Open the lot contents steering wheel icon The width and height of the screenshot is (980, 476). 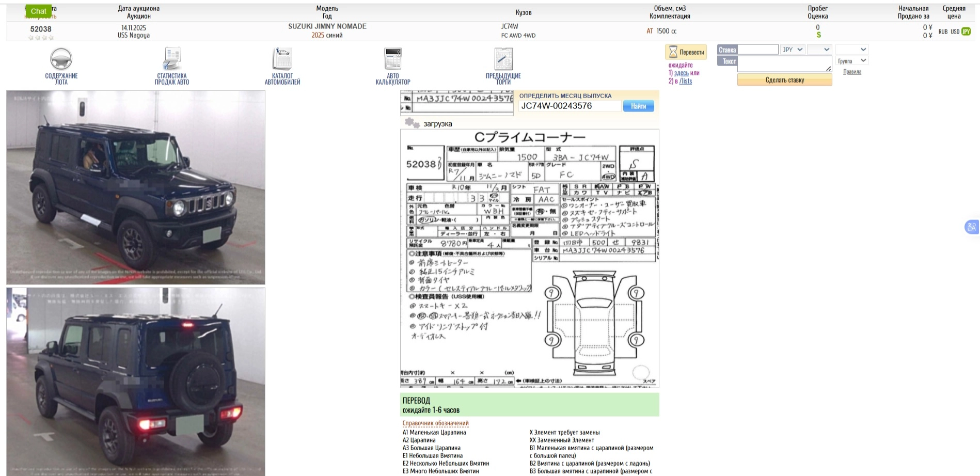pos(61,59)
